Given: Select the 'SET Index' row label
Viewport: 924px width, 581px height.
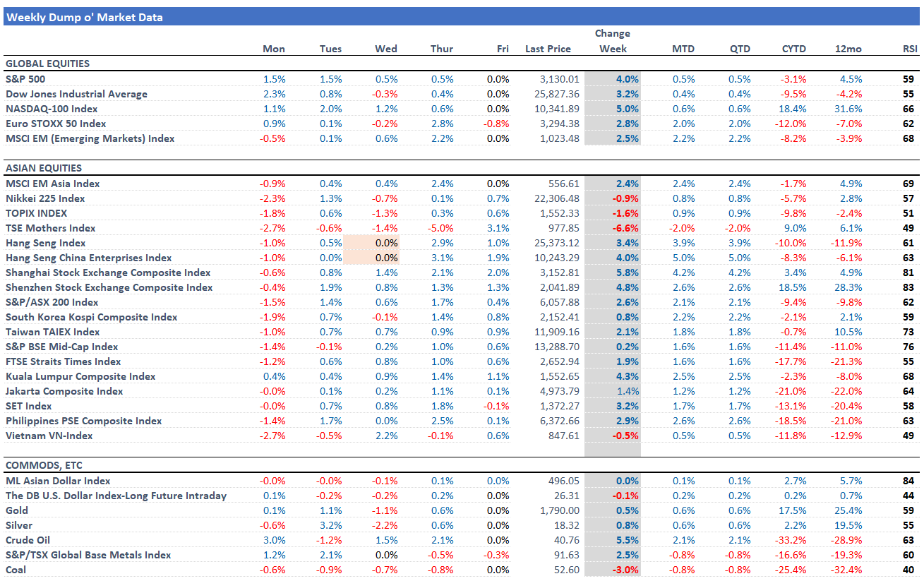Looking at the screenshot, I should 29,406.
